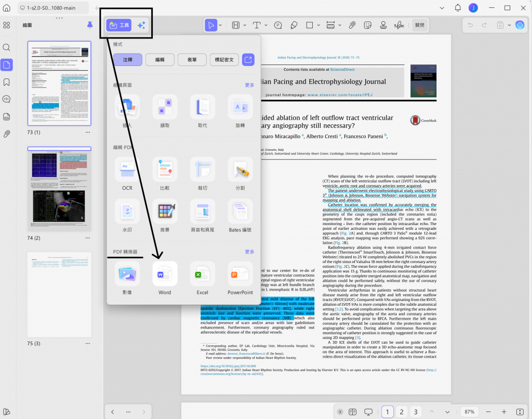This screenshot has height=419, width=532.
Task: Switch to 表單 mode tab
Action: click(x=192, y=60)
